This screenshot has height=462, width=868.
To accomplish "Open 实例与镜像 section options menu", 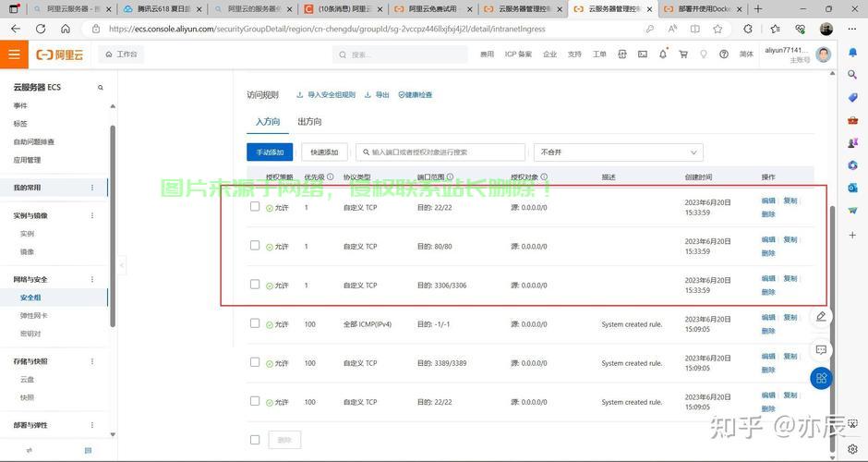I will click(92, 215).
